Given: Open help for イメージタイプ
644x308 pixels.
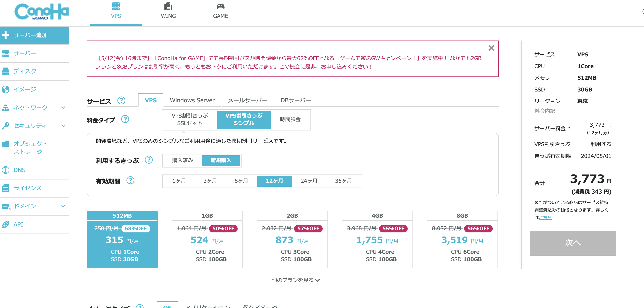Looking at the screenshot, I should click(140, 306).
